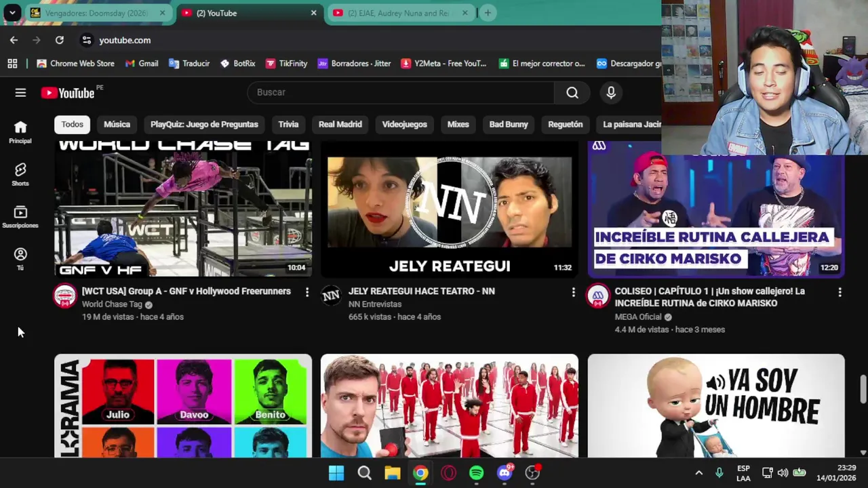Open the Tú profile section

click(20, 259)
